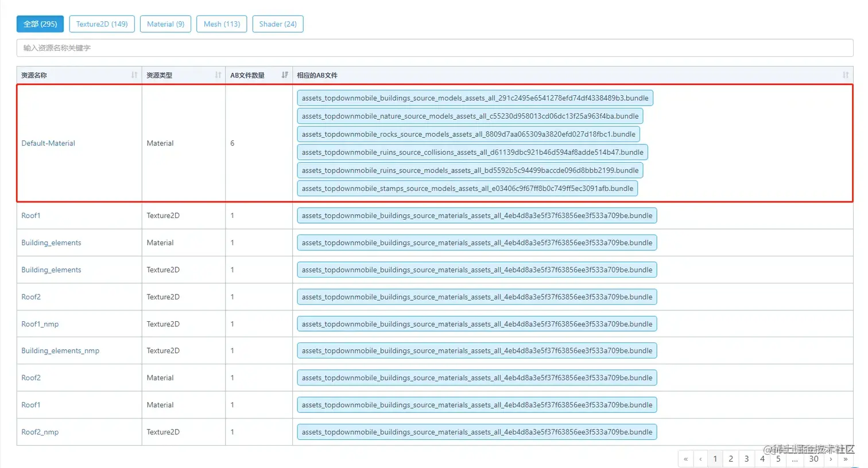Select the 全部 (295) filter tab
The width and height of the screenshot is (868, 468).
tap(40, 24)
